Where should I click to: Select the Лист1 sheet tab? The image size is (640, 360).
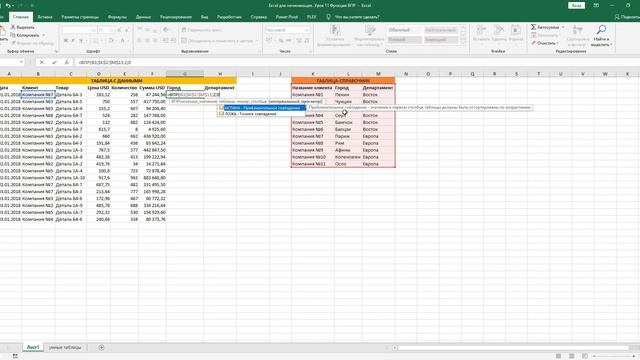(x=33, y=347)
